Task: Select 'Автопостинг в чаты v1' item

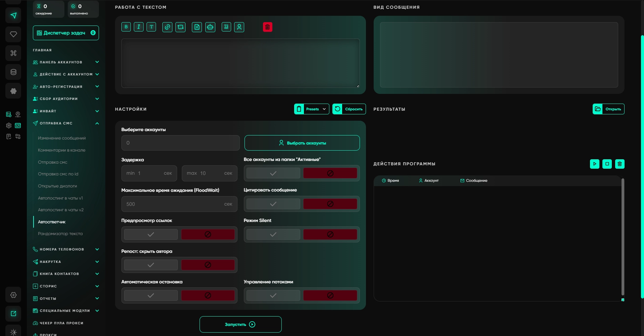Action: tap(60, 198)
